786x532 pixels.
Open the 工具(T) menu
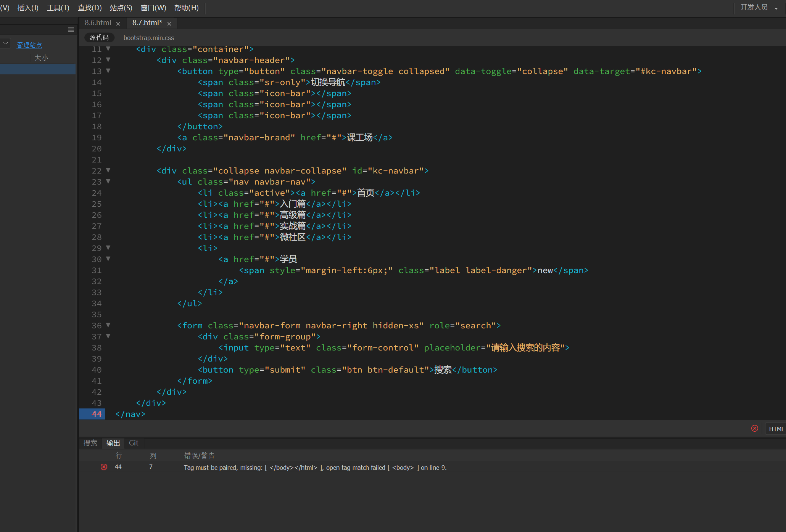pos(58,8)
